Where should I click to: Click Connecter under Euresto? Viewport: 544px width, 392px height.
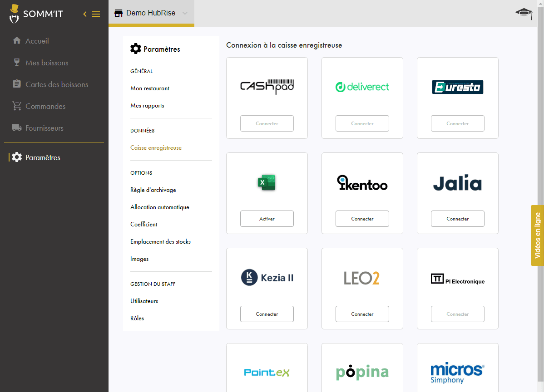(x=458, y=123)
